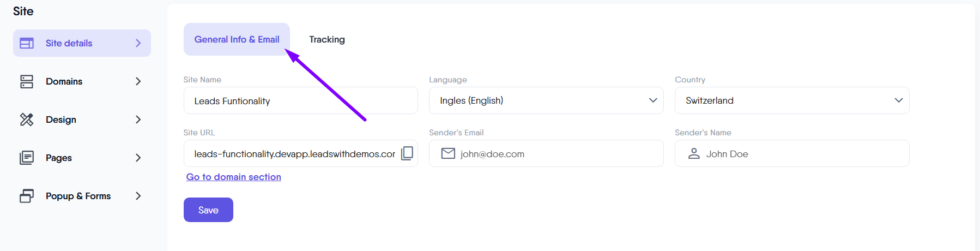This screenshot has width=980, height=251.
Task: Expand the Design section chevron
Action: click(138, 119)
